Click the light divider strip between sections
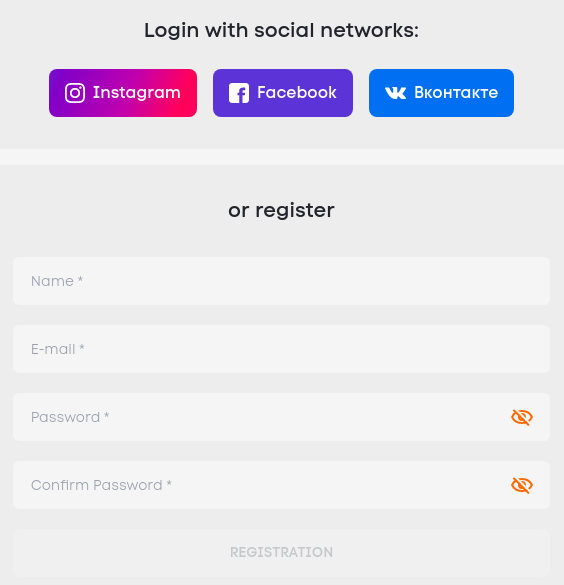This screenshot has width=564, height=585. coord(282,157)
